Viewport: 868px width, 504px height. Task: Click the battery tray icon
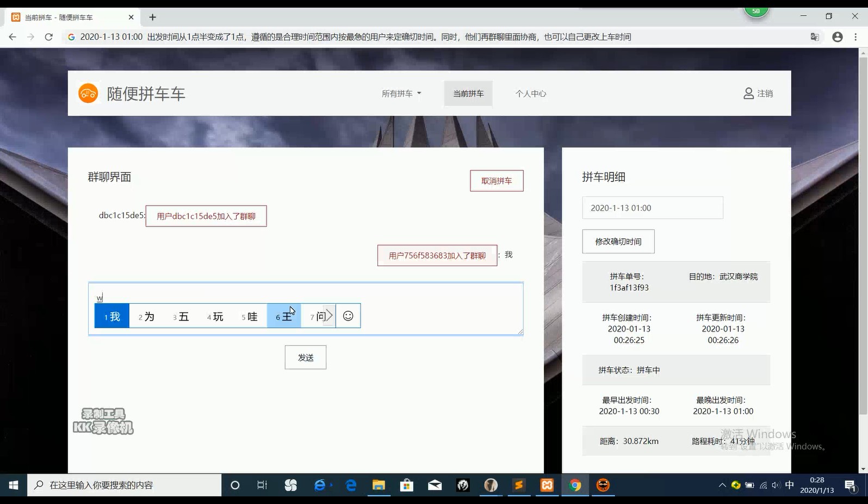pyautogui.click(x=749, y=485)
